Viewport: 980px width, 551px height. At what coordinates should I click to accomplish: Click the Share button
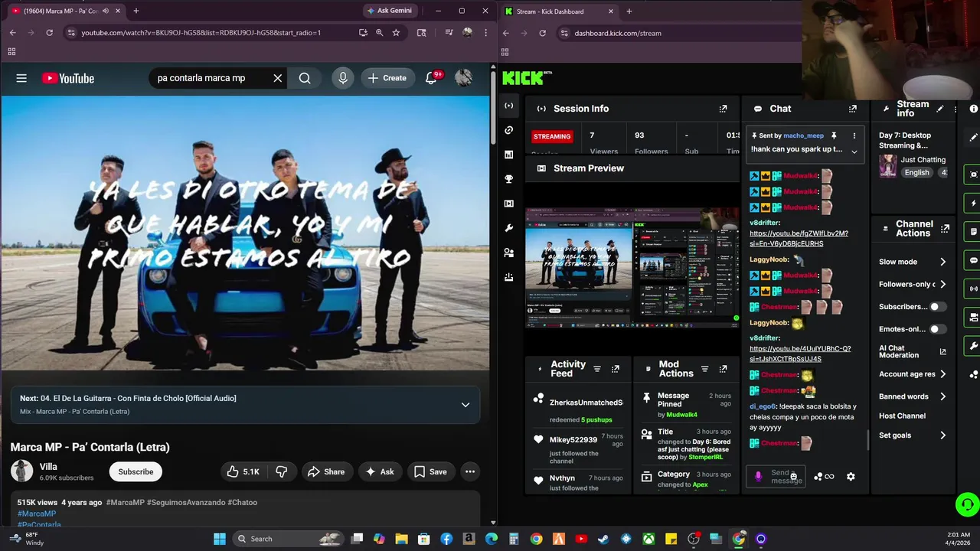pyautogui.click(x=326, y=471)
